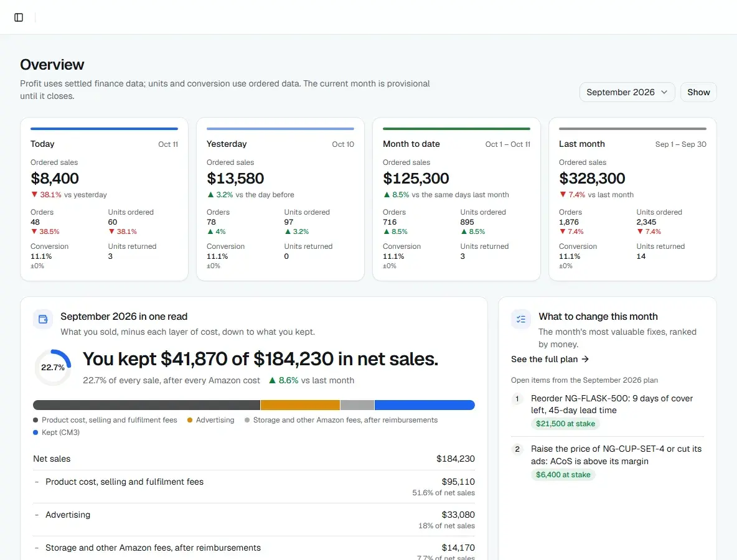The width and height of the screenshot is (737, 560).
Task: Click the You kept $41,870 headline
Action: (260, 359)
